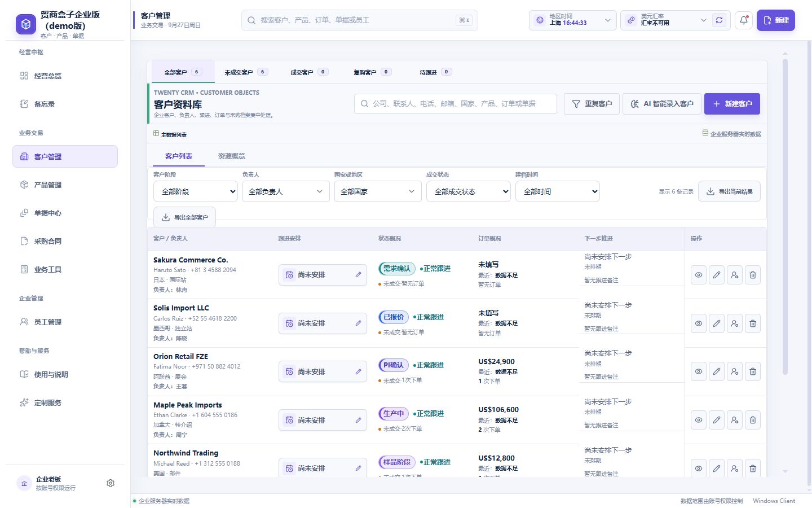Edit follow-up schedule pencil for Orion Retail FZE
This screenshot has height=508, width=812.
tap(358, 371)
